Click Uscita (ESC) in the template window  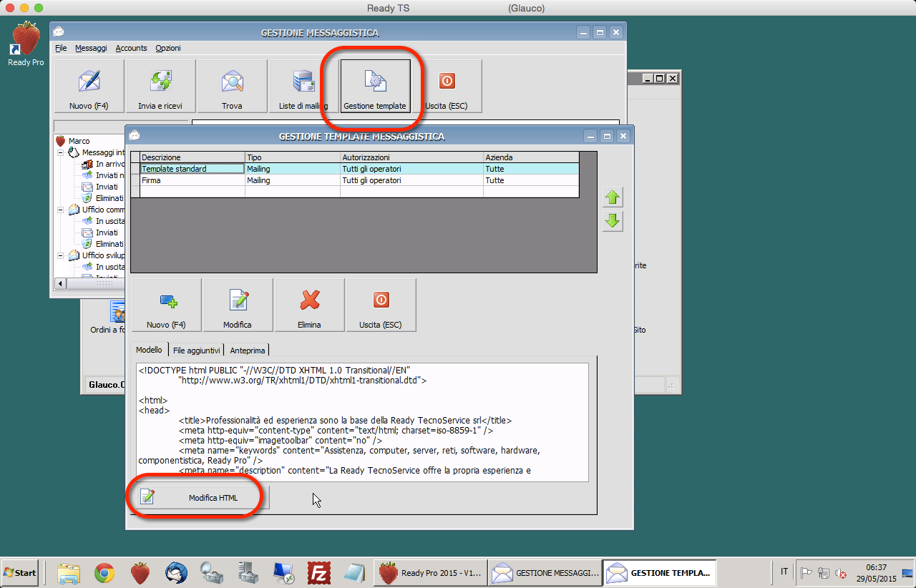[381, 305]
